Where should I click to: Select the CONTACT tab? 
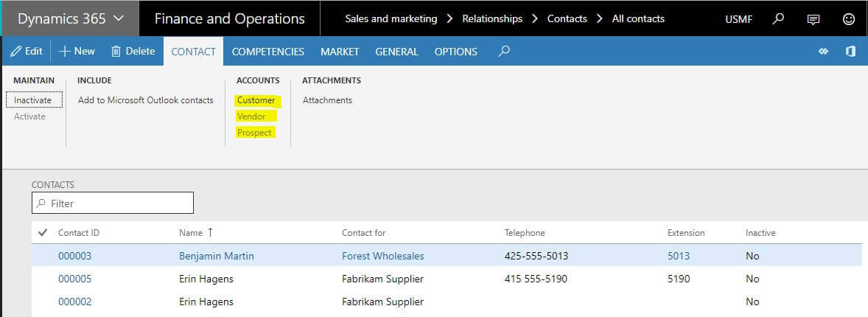point(193,52)
